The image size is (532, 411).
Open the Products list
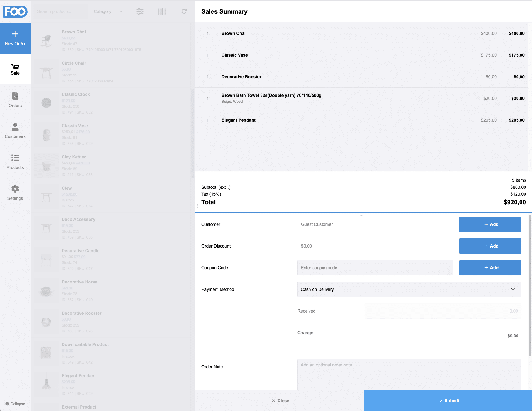pyautogui.click(x=15, y=162)
